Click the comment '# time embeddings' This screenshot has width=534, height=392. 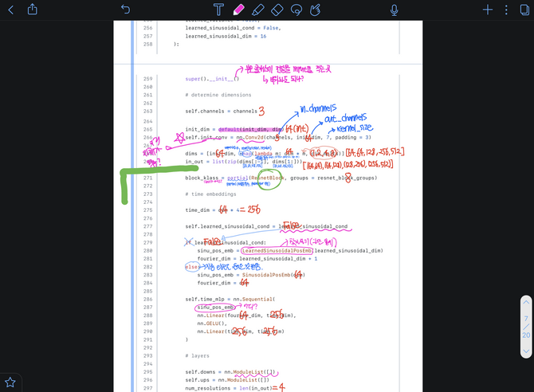pos(210,194)
